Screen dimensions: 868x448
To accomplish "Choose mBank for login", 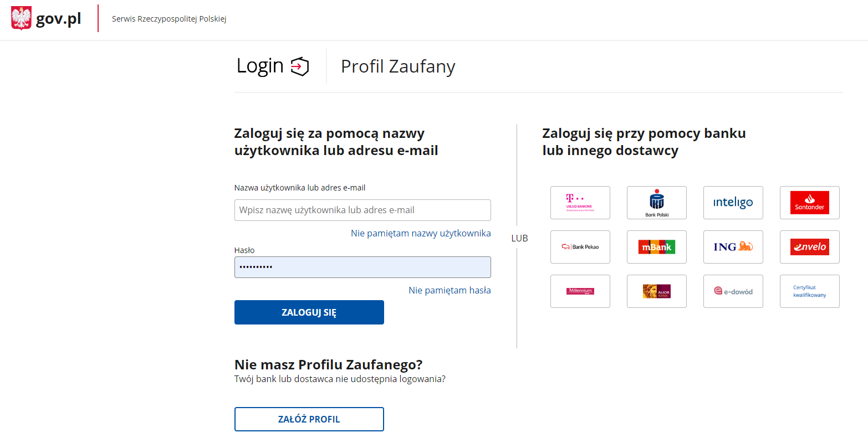I will (x=657, y=247).
